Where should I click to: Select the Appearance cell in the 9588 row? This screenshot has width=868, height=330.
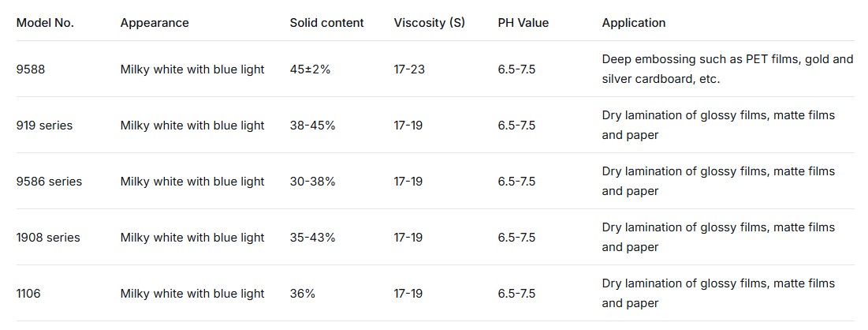click(x=192, y=69)
